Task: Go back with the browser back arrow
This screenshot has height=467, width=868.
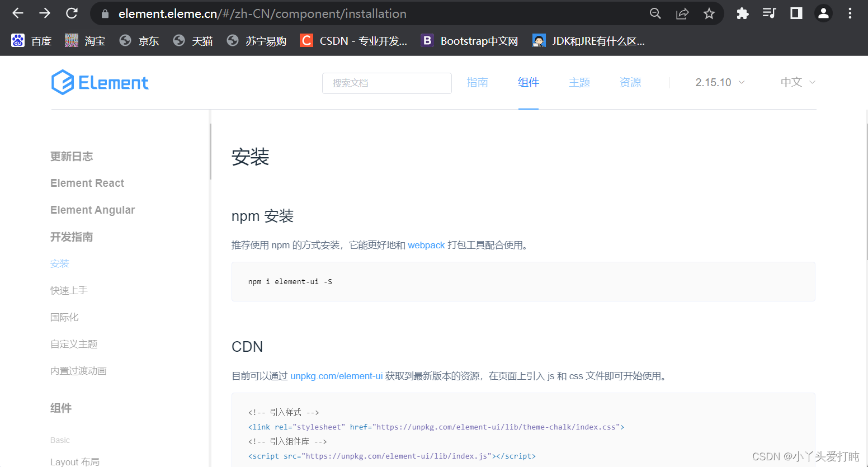Action: pos(18,13)
